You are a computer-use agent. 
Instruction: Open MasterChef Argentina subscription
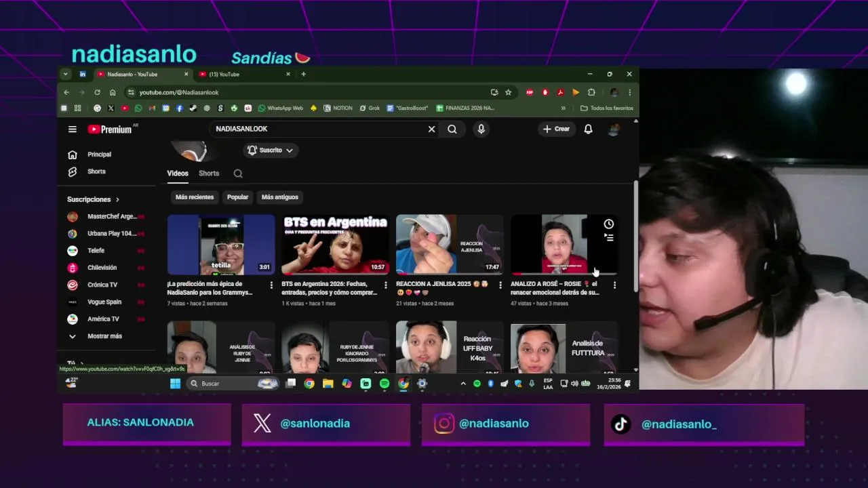tap(106, 217)
